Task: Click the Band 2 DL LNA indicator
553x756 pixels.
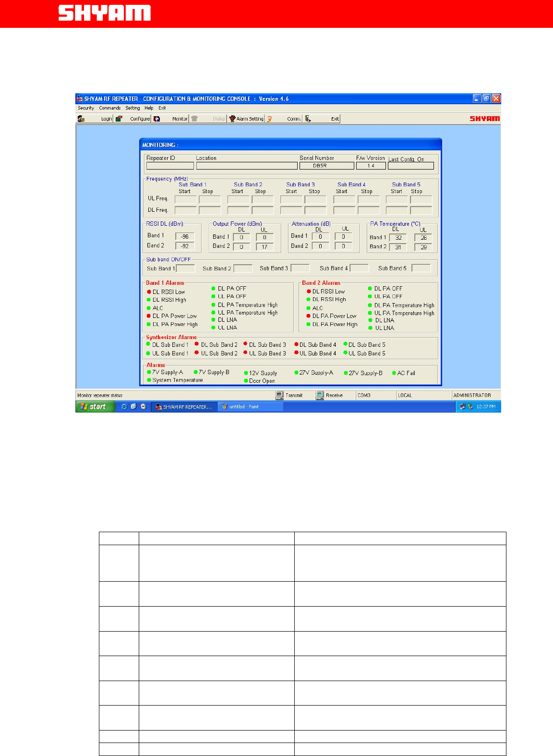Action: 371,320
